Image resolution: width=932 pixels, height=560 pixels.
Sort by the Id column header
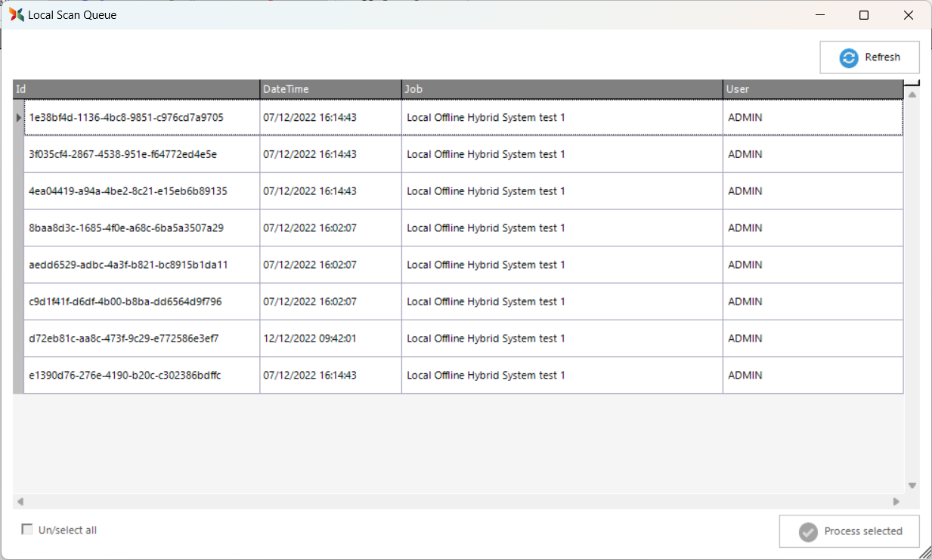(136, 89)
